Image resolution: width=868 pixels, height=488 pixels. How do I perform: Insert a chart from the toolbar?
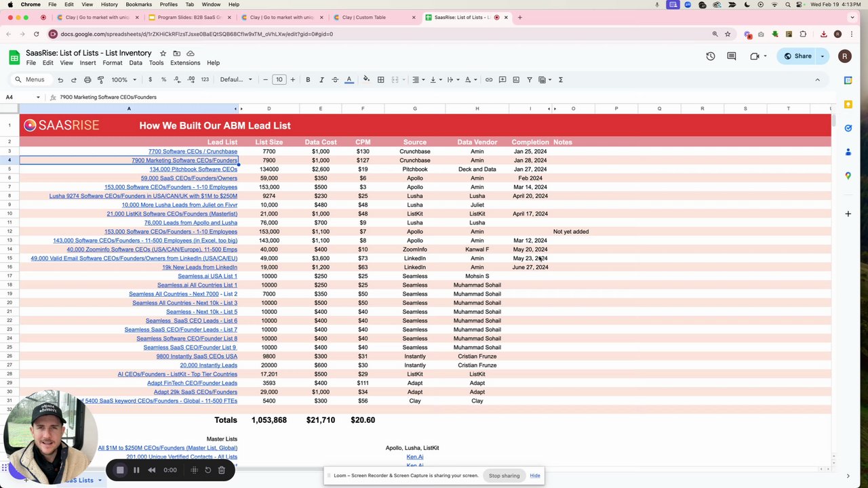pos(516,80)
